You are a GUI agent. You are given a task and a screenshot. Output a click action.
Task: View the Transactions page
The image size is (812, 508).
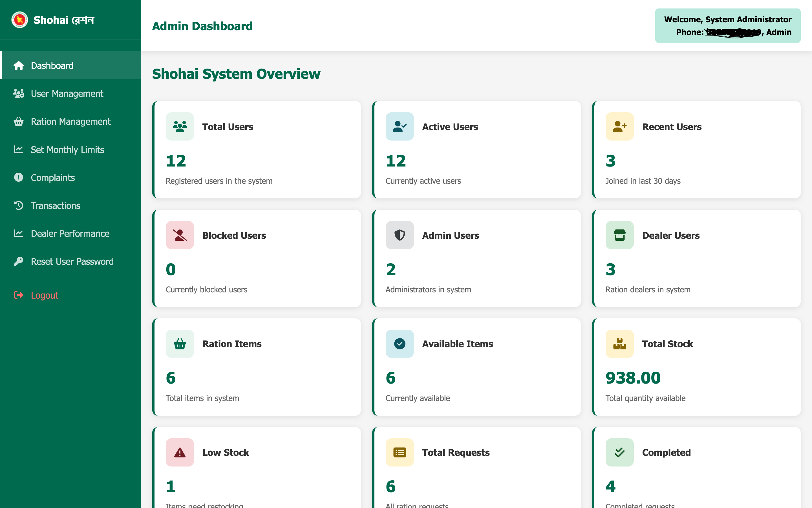[x=70, y=205]
